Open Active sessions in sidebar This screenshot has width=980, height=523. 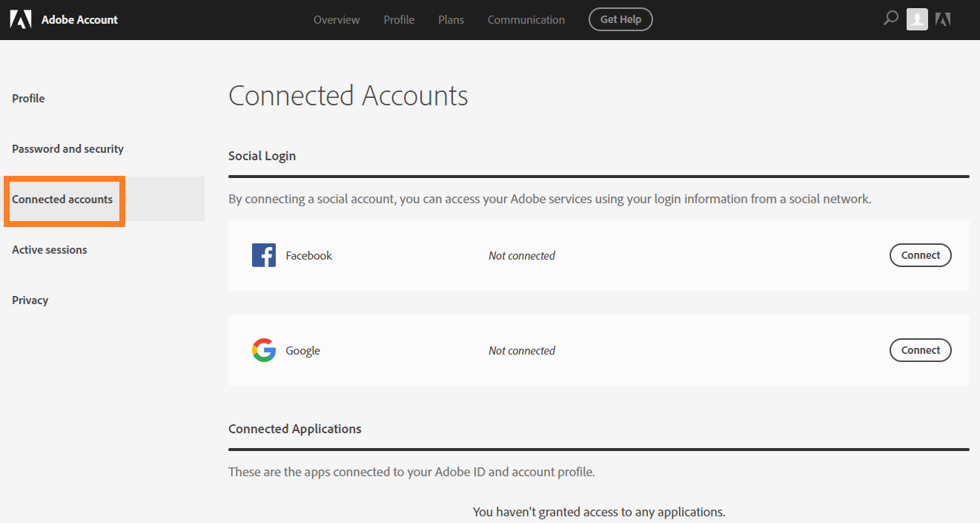50,250
